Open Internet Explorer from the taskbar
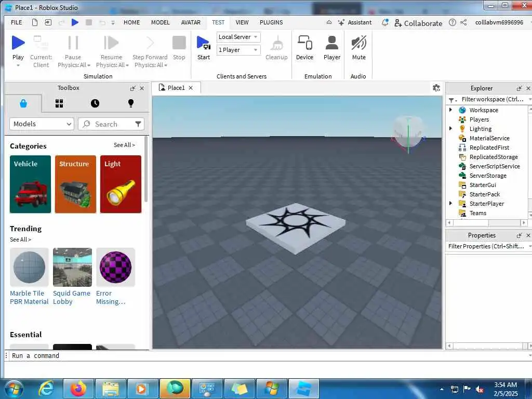This screenshot has width=532, height=399. [x=46, y=389]
